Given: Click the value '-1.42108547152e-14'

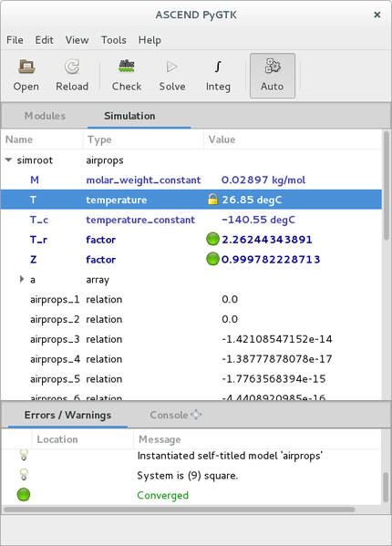Looking at the screenshot, I should click(x=277, y=339).
